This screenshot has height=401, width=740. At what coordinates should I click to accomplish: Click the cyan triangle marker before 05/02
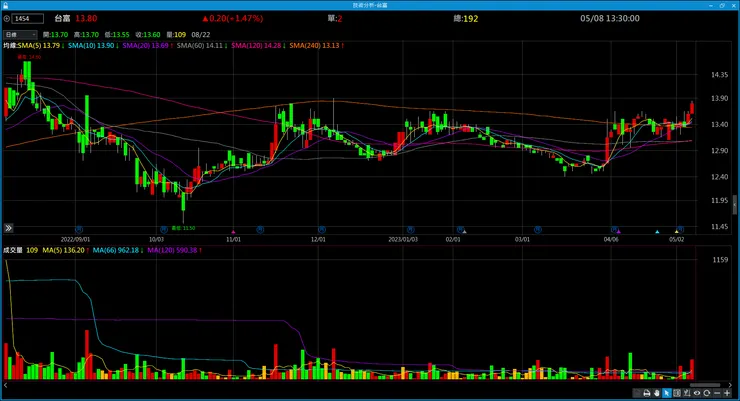[x=657, y=232]
